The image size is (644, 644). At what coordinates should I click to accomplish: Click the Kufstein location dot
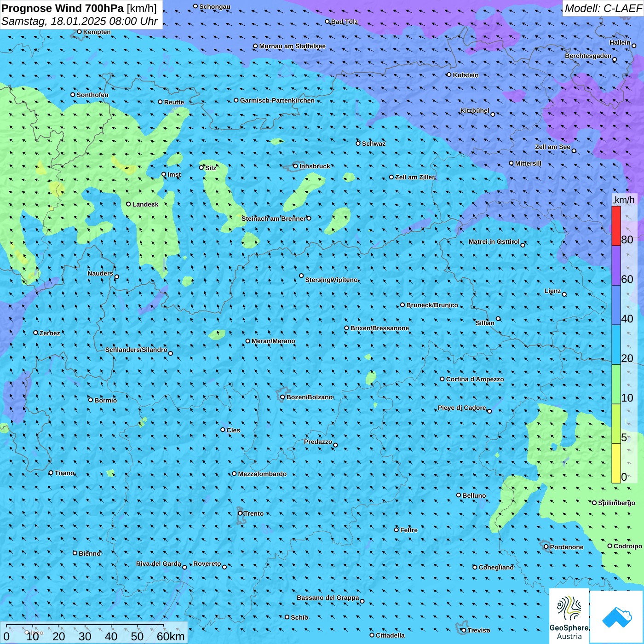tap(449, 75)
